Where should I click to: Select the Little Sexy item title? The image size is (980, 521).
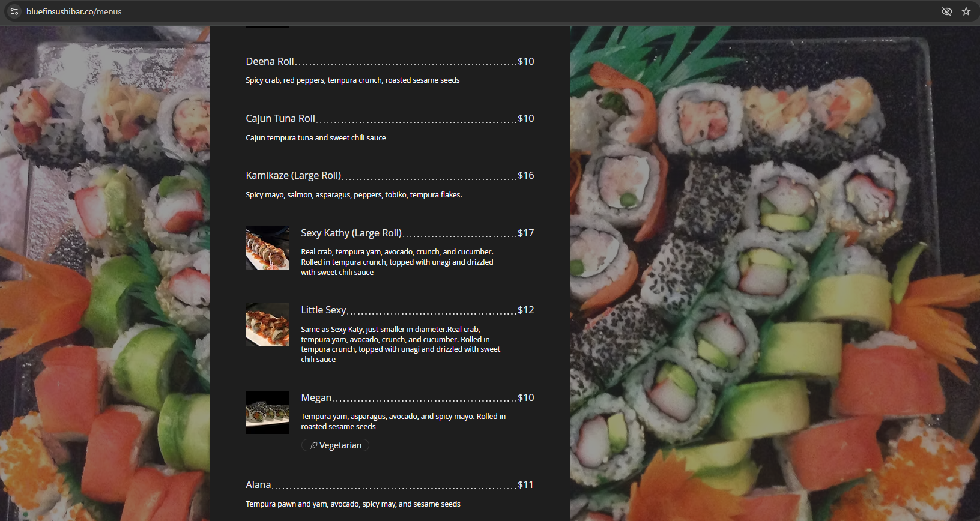pyautogui.click(x=324, y=310)
